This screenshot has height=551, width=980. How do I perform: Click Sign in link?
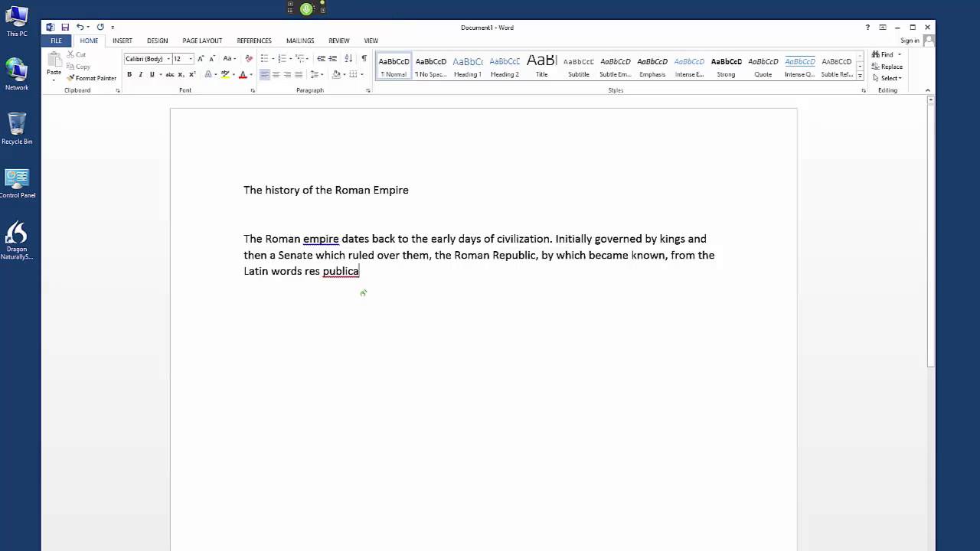point(910,41)
